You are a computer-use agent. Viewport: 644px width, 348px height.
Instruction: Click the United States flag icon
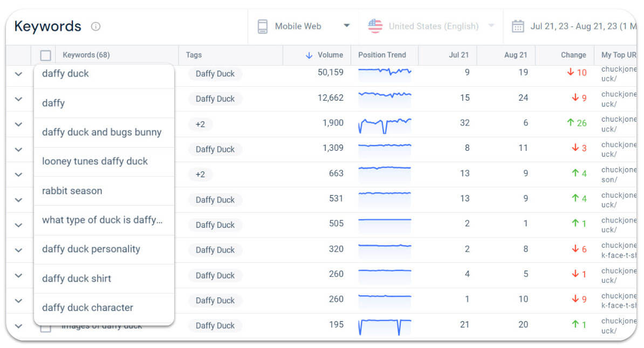[375, 26]
